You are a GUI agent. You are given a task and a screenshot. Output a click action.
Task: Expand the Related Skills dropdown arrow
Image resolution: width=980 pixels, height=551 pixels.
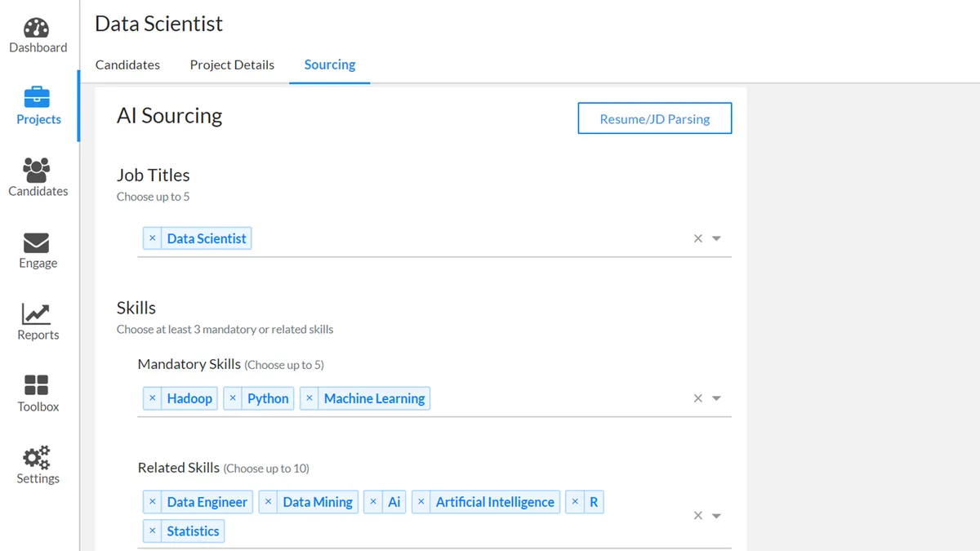point(716,516)
